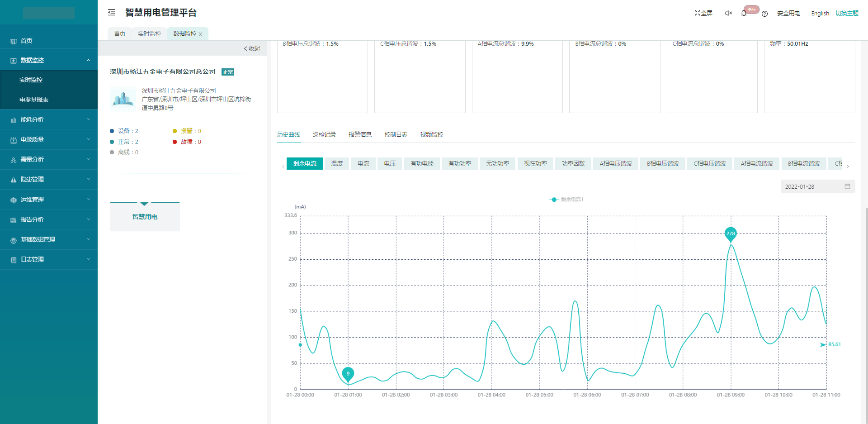
Task: Switch language to English
Action: (820, 13)
